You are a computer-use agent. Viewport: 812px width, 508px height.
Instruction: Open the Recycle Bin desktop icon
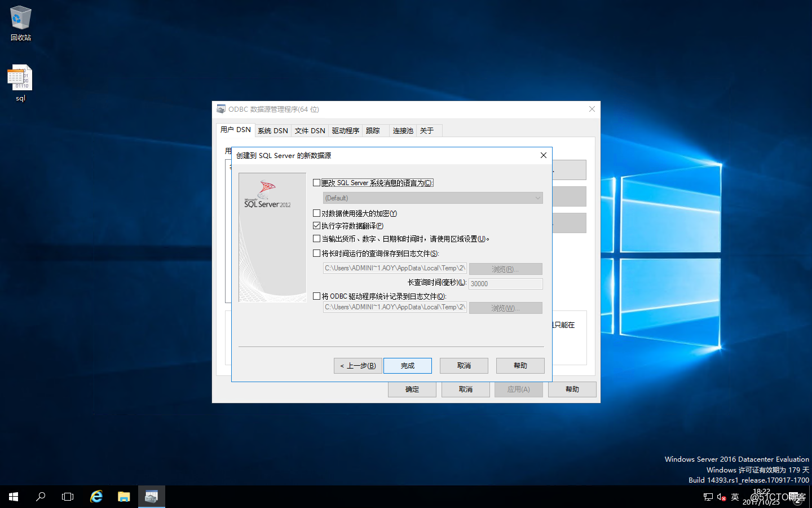coord(21,23)
